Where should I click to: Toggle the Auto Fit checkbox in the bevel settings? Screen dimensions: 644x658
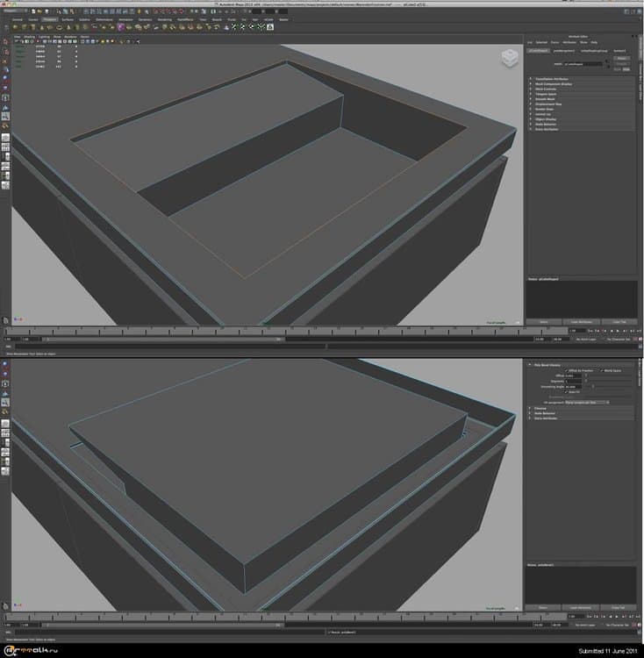point(567,391)
